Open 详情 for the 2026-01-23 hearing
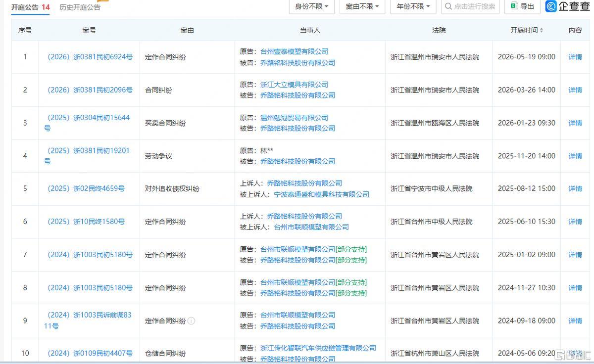 (575, 123)
